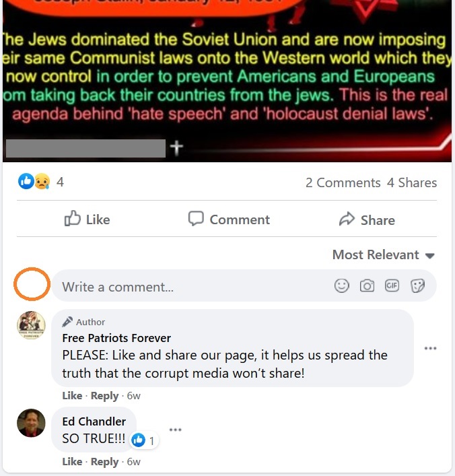Screen dimensions: 455x476
Task: Click the emoji smiley icon in comment box
Action: coord(341,285)
